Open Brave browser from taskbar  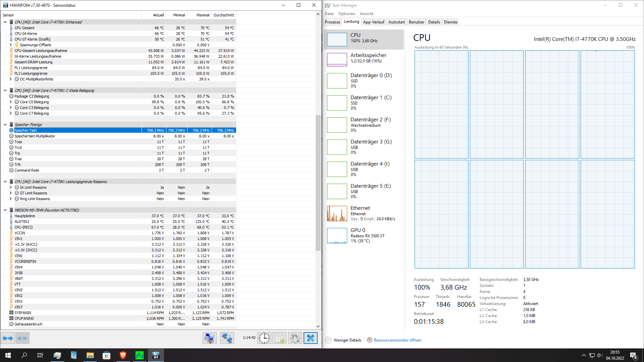(123, 355)
